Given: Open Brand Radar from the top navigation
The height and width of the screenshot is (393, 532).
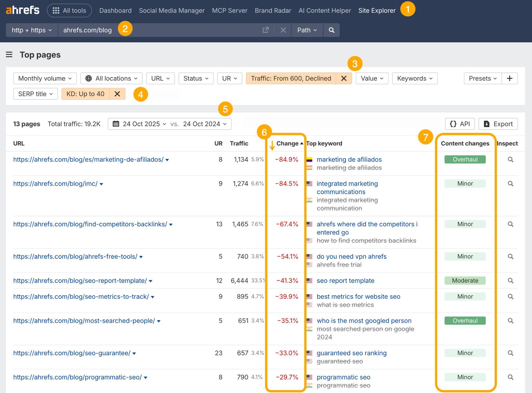Looking at the screenshot, I should coord(273,10).
